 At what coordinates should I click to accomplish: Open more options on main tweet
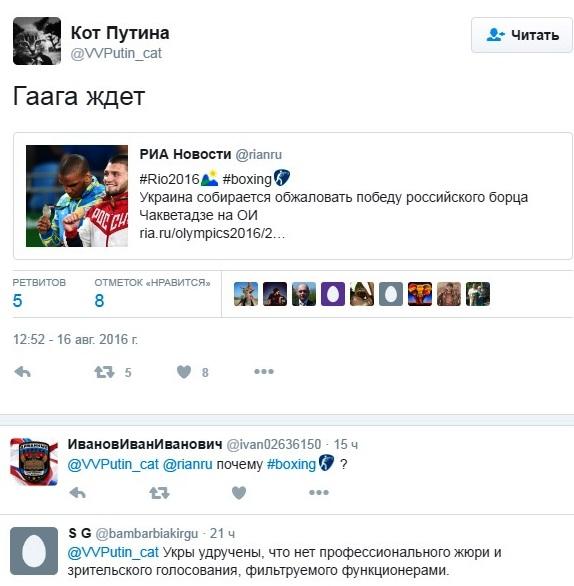(264, 371)
